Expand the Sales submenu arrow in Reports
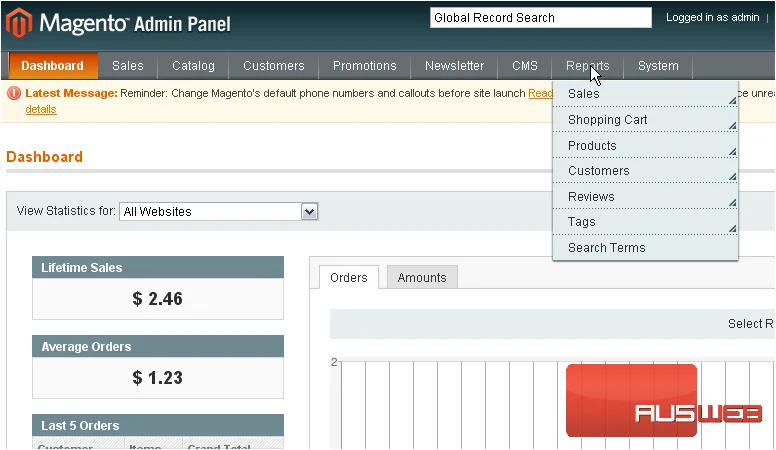776x450 pixels. [732, 100]
